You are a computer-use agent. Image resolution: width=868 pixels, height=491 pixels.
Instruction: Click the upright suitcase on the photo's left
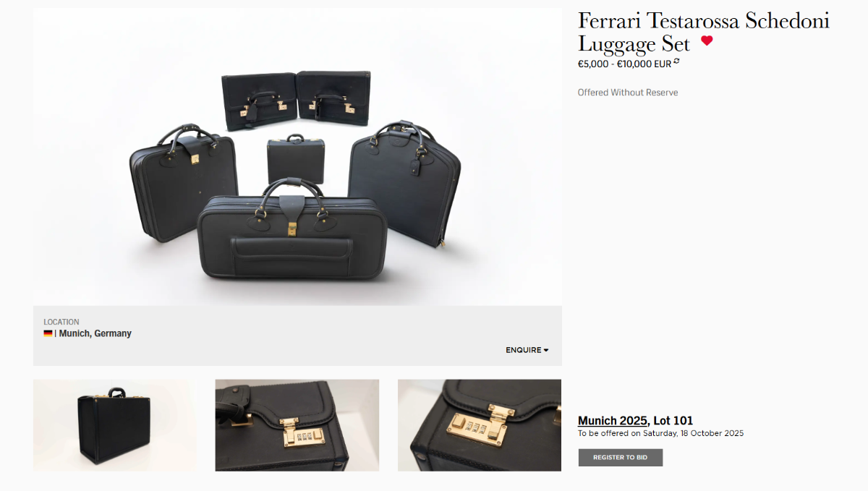[x=184, y=184]
